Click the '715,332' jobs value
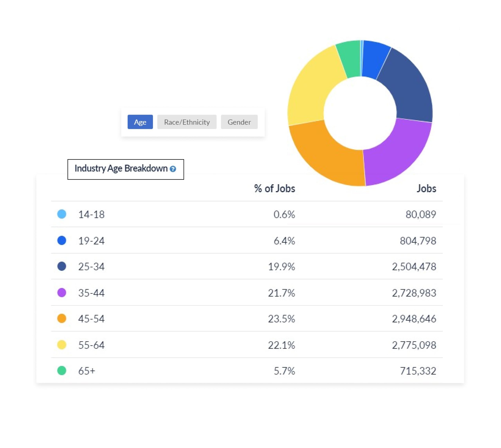The image size is (501, 448). coord(418,371)
